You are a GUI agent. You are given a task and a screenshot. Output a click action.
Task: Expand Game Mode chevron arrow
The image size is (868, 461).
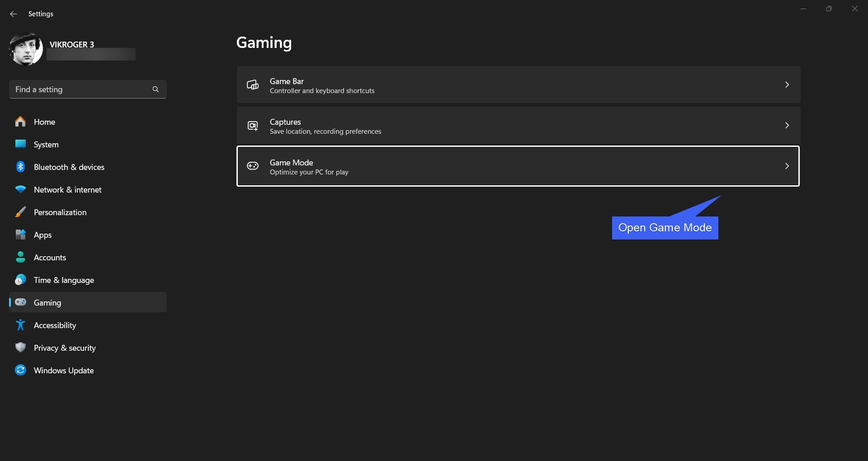787,166
